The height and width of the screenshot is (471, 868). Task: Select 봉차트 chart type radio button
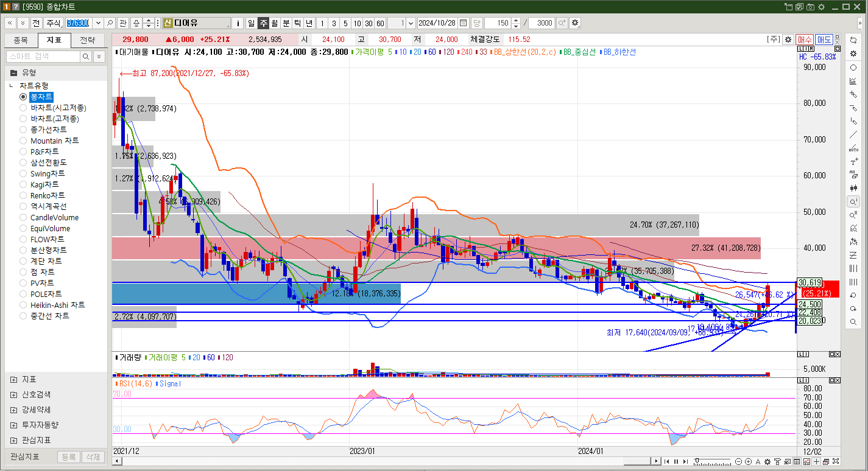23,97
